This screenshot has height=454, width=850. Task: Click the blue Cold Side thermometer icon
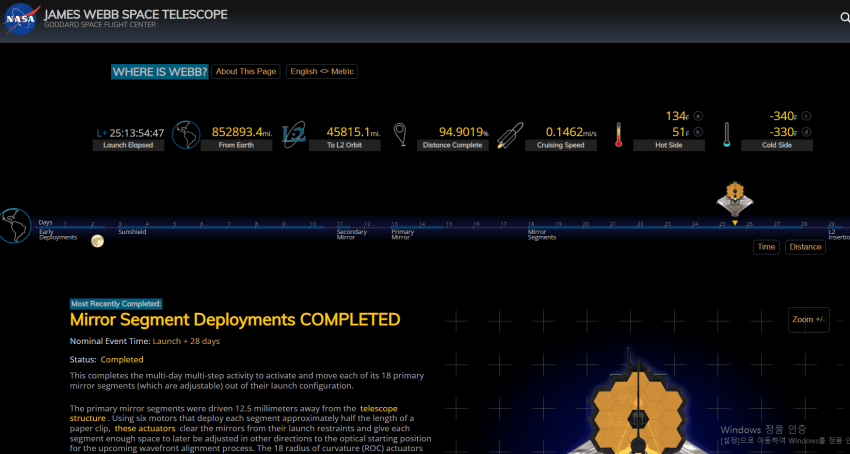728,134
